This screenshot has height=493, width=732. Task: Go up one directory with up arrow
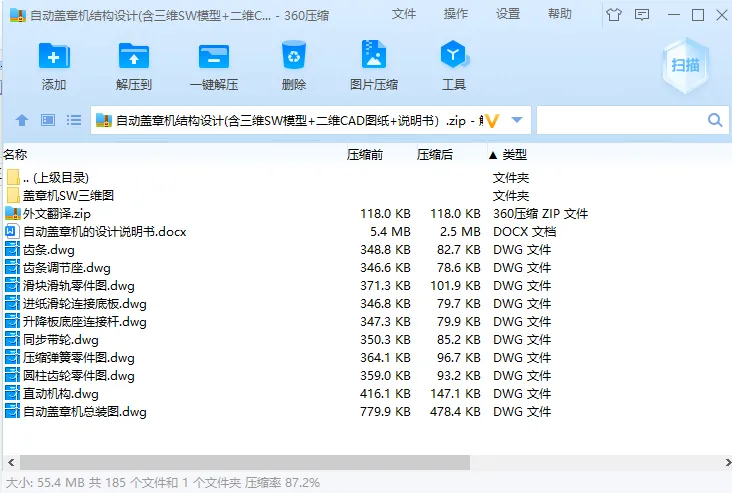21,120
